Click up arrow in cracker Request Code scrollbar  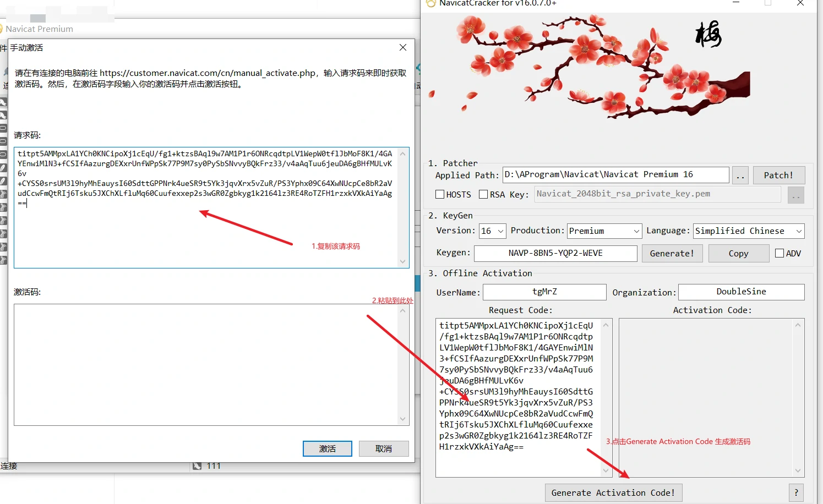[x=606, y=325]
